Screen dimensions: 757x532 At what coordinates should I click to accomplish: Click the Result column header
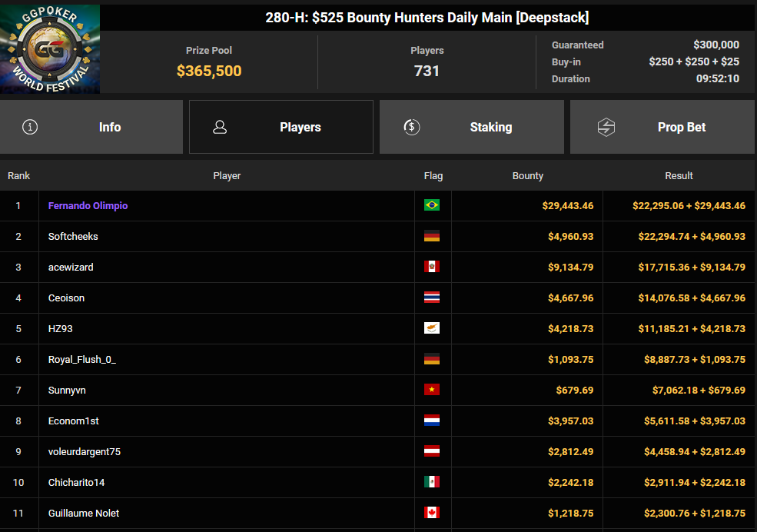[x=679, y=176]
